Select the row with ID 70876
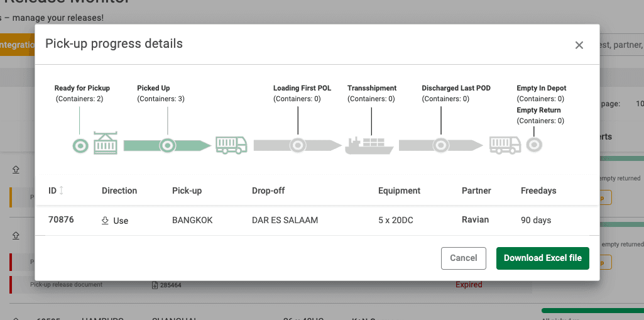Screen dimensions: 644x320 tap(61, 220)
